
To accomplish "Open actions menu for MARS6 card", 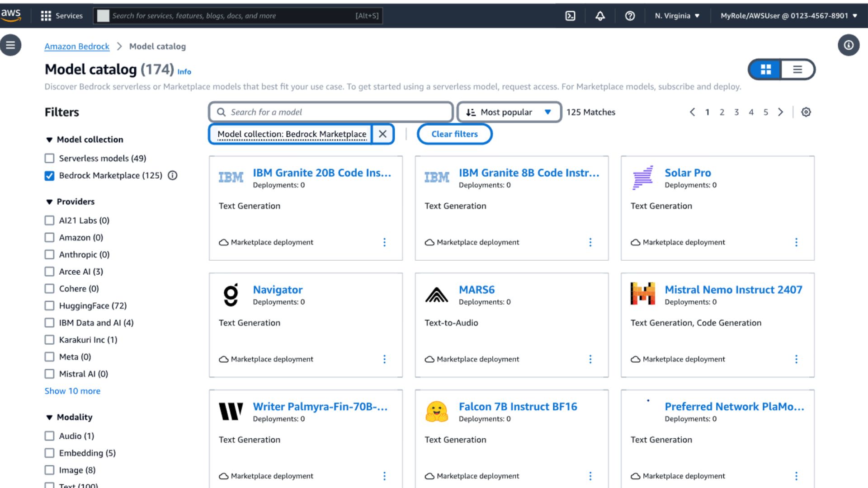I will (x=590, y=359).
